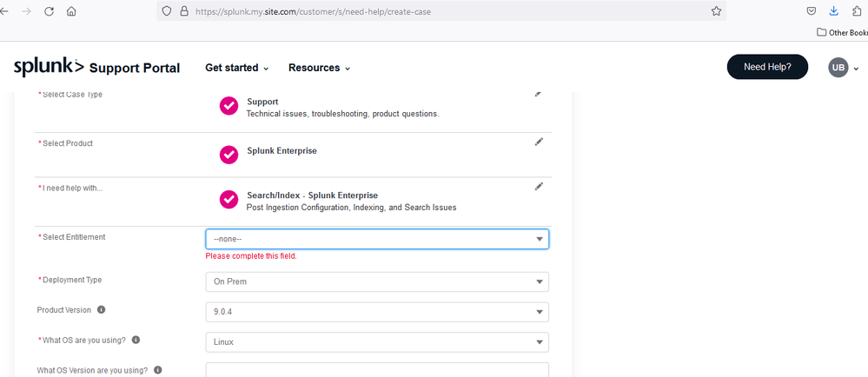The width and height of the screenshot is (868, 377).
Task: Open the Select Entitlement dropdown
Action: tap(376, 239)
